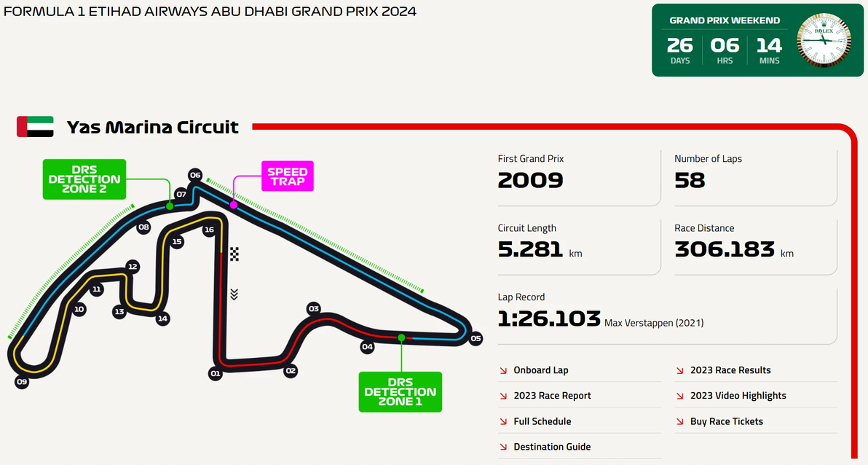
Task: Select the DRS Detection Zone 1 label
Action: (400, 391)
